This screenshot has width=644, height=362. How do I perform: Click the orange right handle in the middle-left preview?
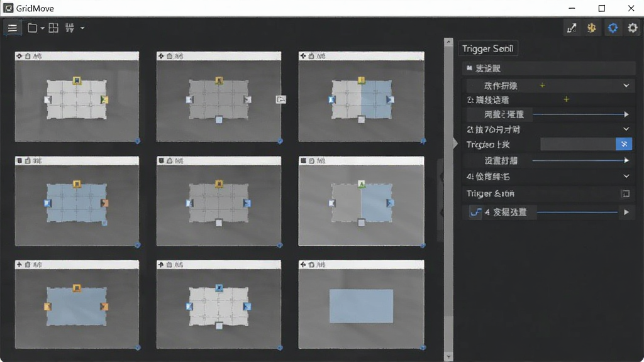[x=104, y=203]
